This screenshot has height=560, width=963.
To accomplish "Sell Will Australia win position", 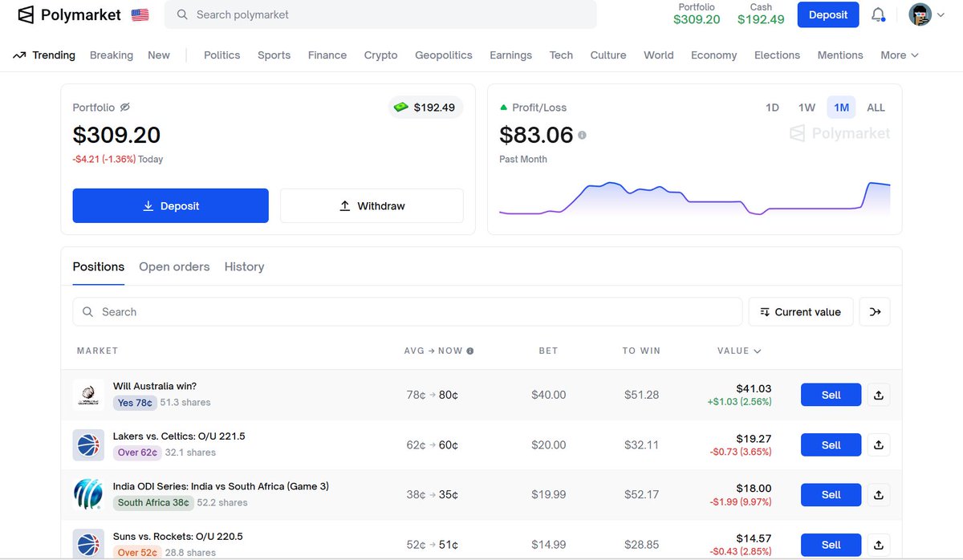I will (831, 395).
